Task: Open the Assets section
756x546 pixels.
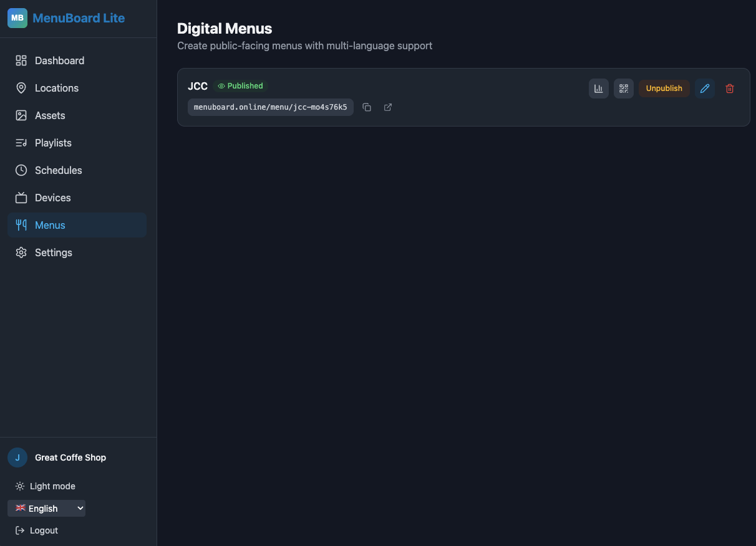Action: (x=77, y=115)
